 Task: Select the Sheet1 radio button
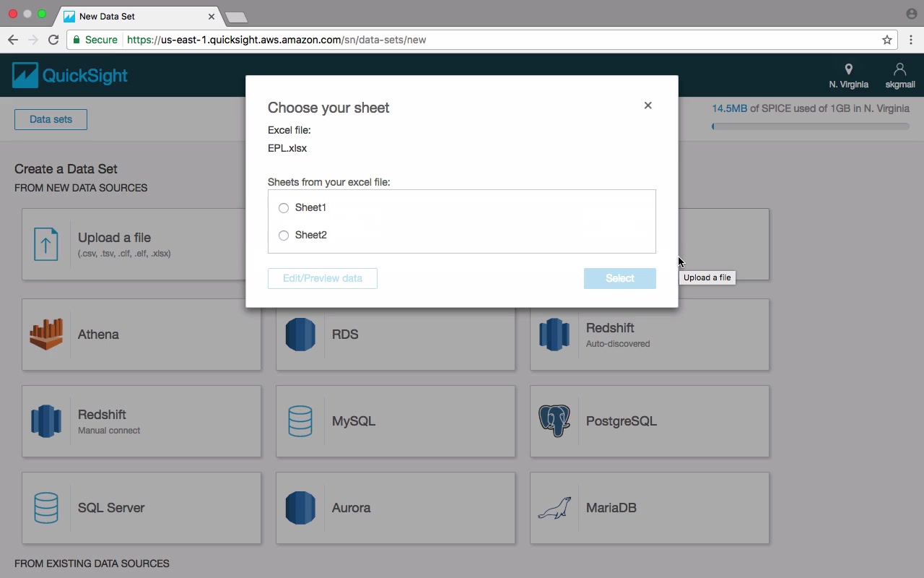[x=284, y=208]
